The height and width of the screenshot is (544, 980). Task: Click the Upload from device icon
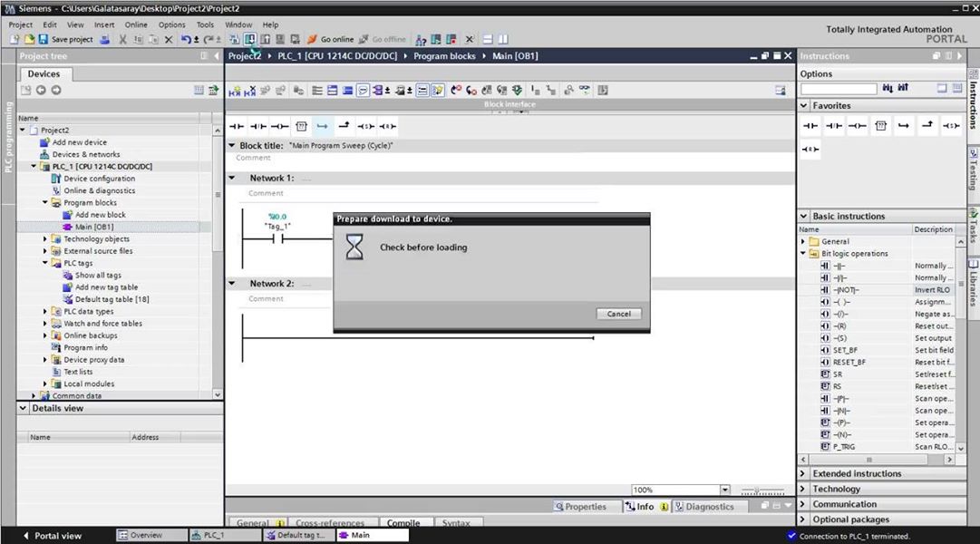(x=265, y=39)
